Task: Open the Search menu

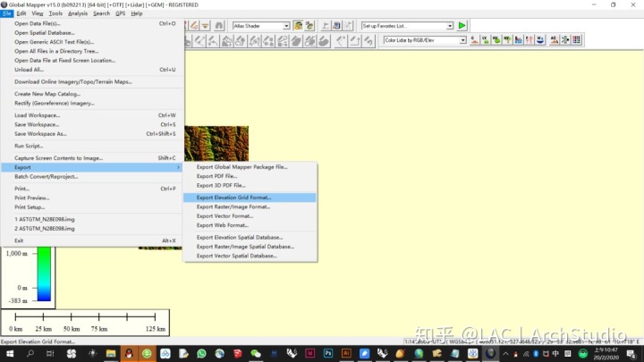Action: pyautogui.click(x=101, y=13)
